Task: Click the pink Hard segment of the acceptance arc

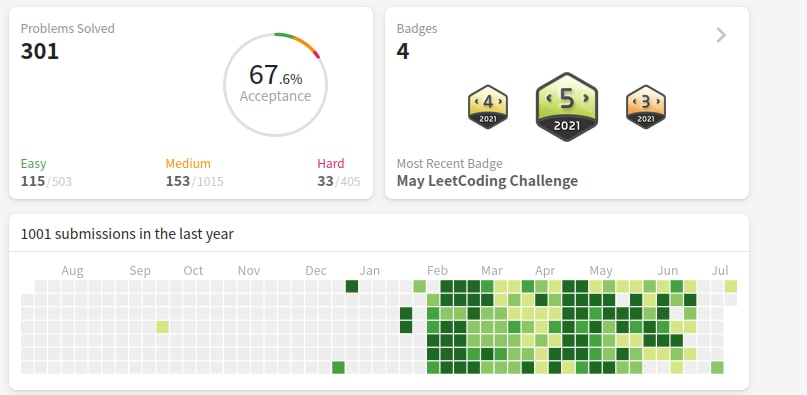Action: click(x=318, y=54)
